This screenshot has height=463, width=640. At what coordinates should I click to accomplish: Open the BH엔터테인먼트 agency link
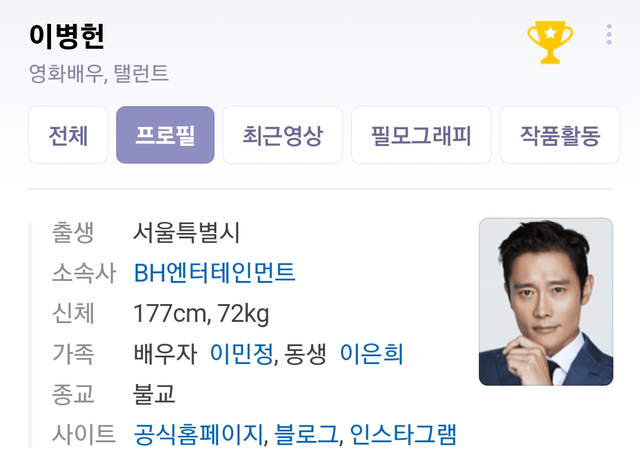(x=215, y=273)
